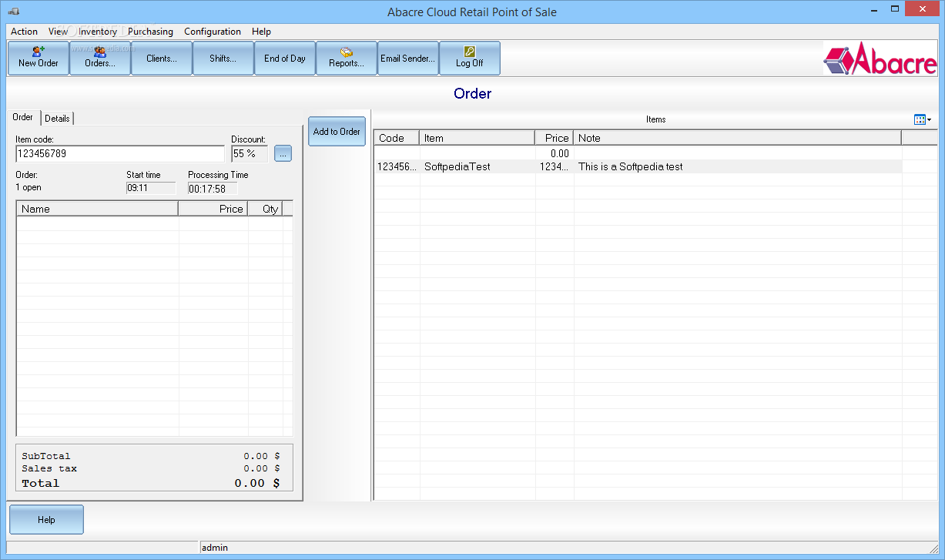Screen dimensions: 945x560
Task: Open the Email Sender... button
Action: pos(408,58)
